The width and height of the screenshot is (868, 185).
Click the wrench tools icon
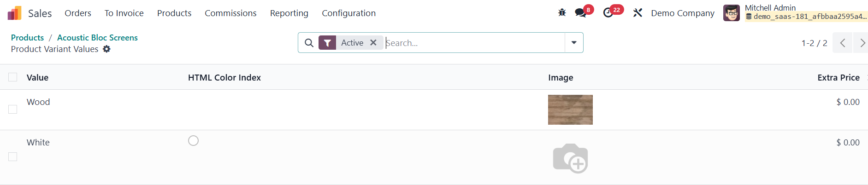pyautogui.click(x=638, y=13)
